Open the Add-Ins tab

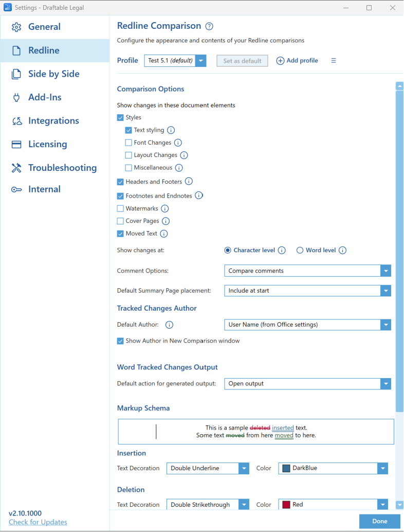pos(55,98)
